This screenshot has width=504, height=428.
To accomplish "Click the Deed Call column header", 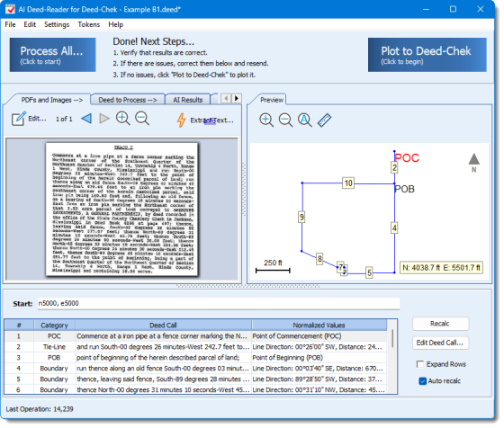I will coord(163,325).
